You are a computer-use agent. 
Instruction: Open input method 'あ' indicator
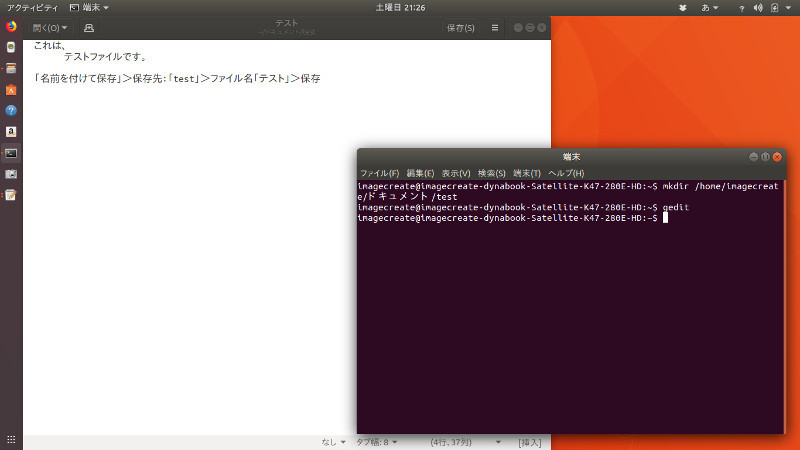tap(710, 8)
